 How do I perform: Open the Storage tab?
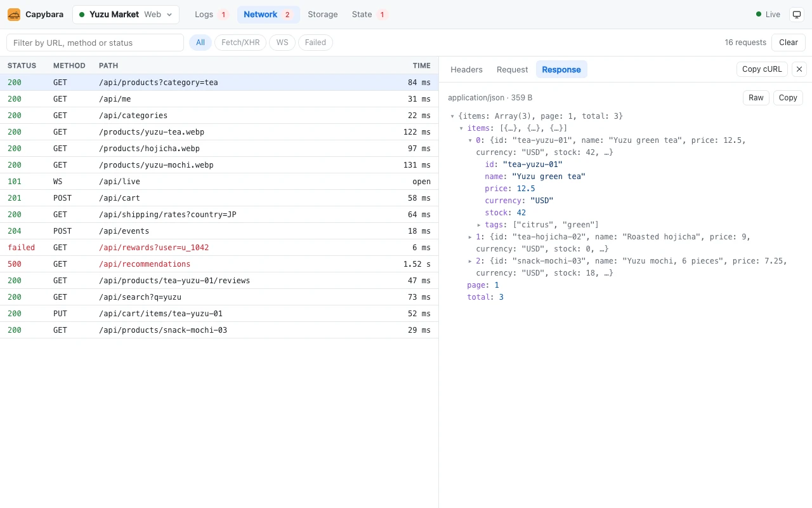(x=323, y=15)
